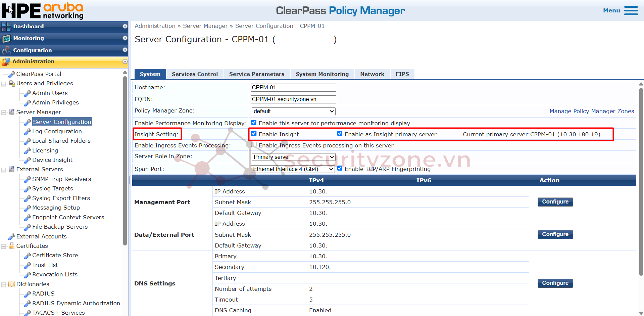Click the File Backup Servers wrench icon
The height and width of the screenshot is (316, 644).
pyautogui.click(x=28, y=227)
